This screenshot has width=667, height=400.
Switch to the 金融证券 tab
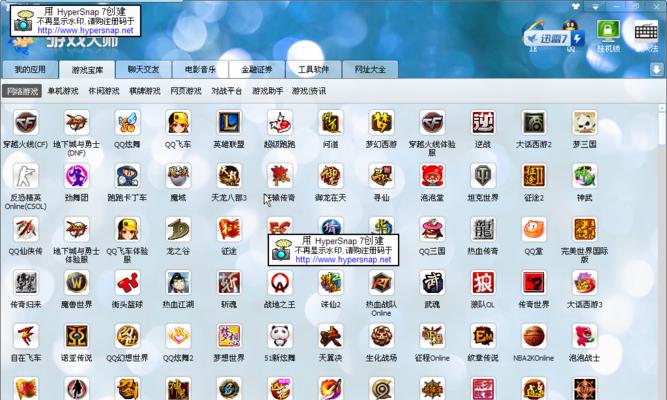tap(257, 69)
